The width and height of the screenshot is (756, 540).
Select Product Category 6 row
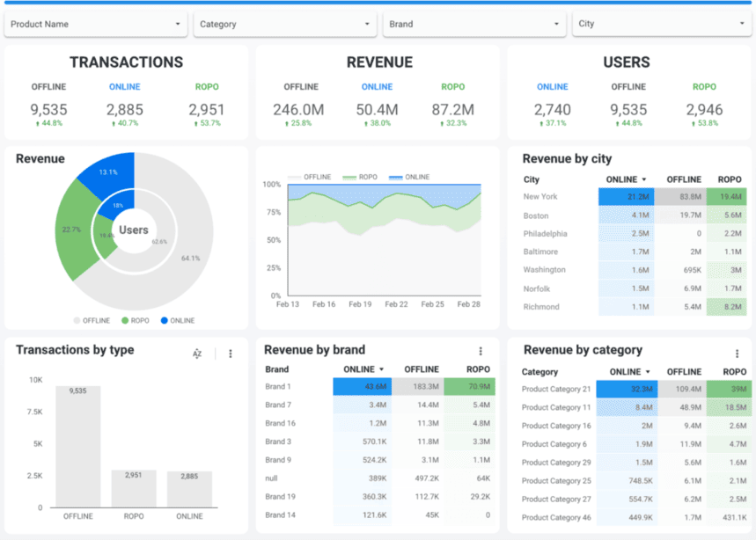[x=635, y=444]
